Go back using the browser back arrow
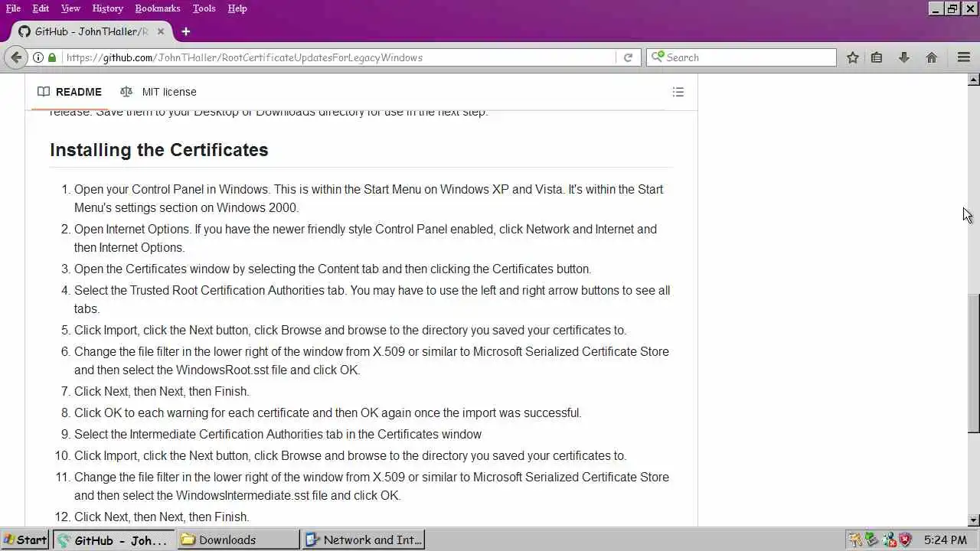This screenshot has height=551, width=980. (x=16, y=57)
